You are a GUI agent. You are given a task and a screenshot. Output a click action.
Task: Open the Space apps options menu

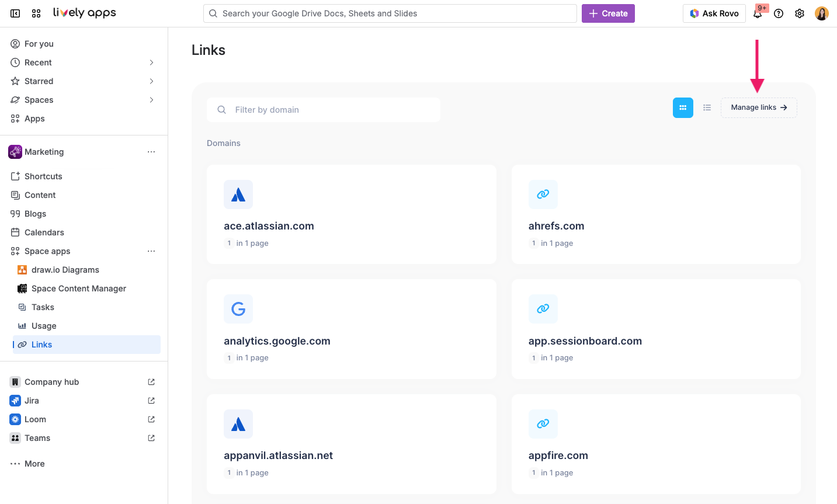pos(151,251)
